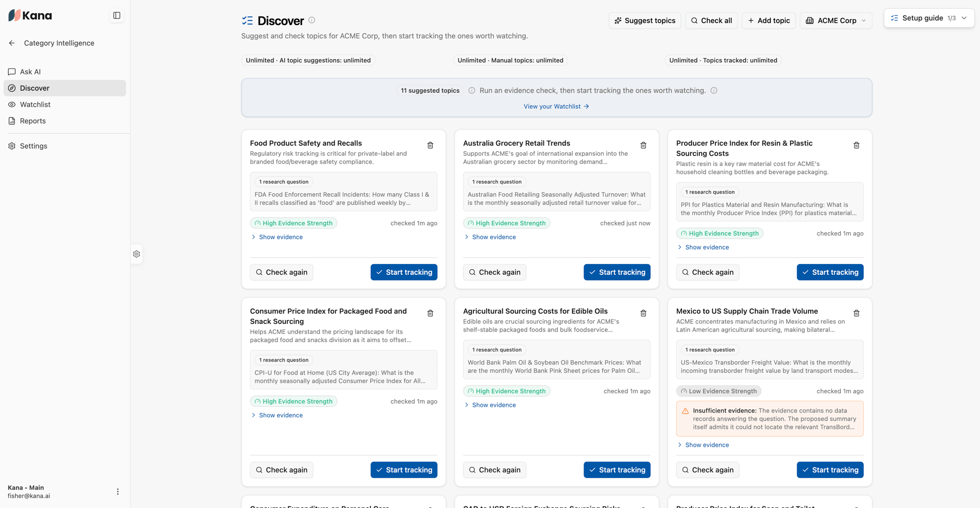Delete Agricultural Sourcing Costs for Edible Oils topic
This screenshot has width=980, height=508.
(x=643, y=314)
